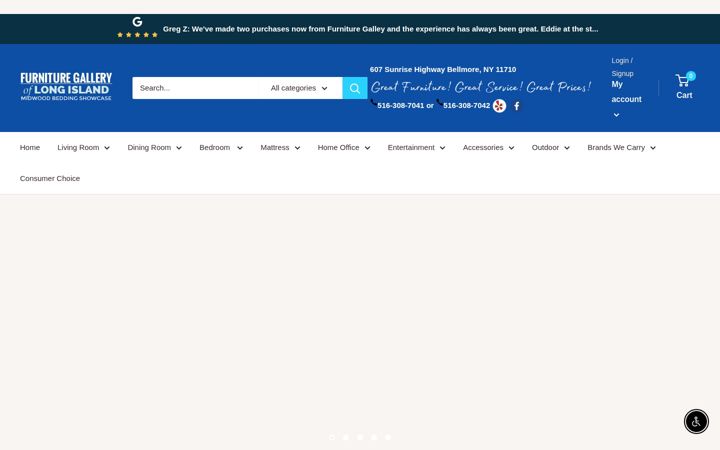
Task: Click the five-star rating under Google logo
Action: point(137,35)
